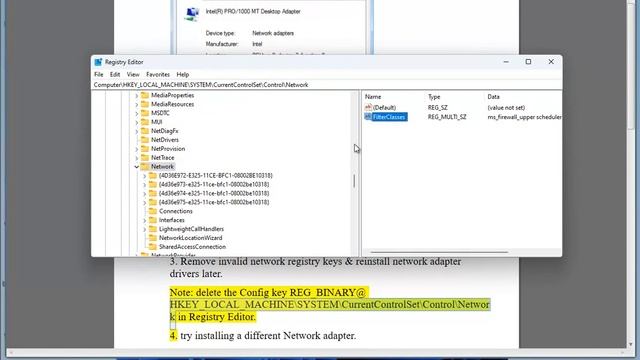This screenshot has width=640, height=360.
Task: Click folder icon of {4D36E972-E325-11CE-BFC1-08002BE10318}
Action: 153,176
